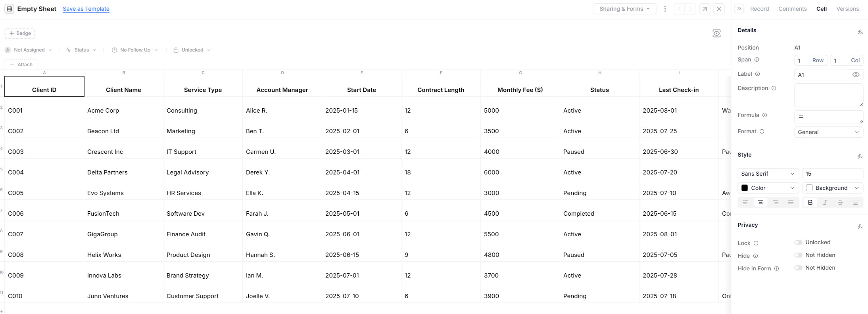
Task: Open the Sharing & Forms dropdown
Action: tap(624, 9)
